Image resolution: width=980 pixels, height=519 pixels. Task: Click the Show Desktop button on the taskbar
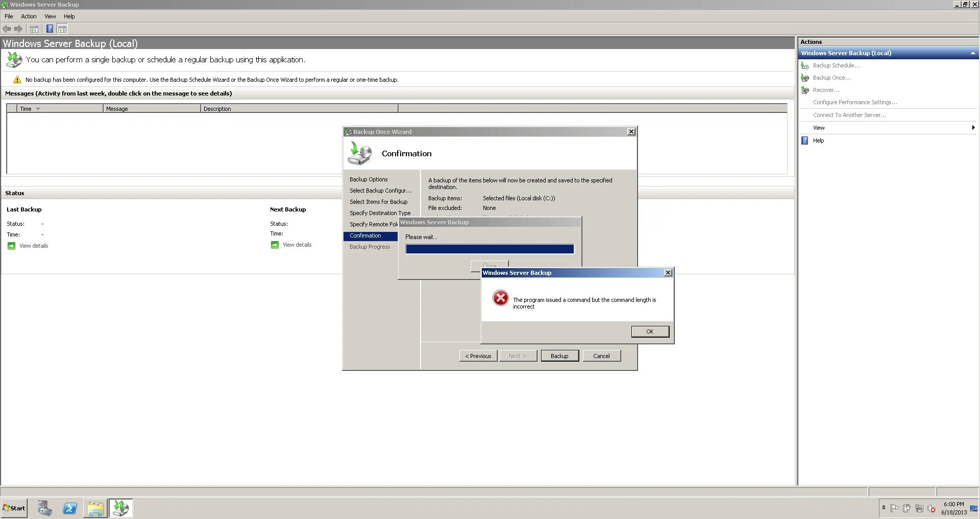[x=974, y=508]
